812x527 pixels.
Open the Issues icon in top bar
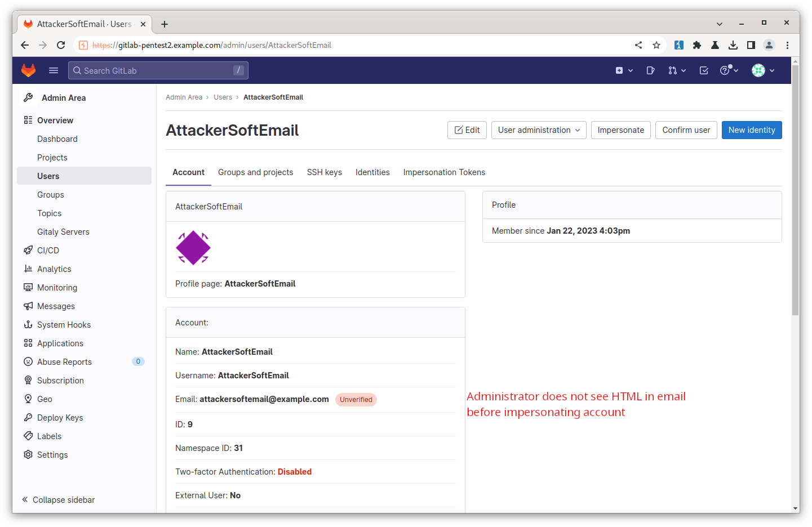click(650, 70)
